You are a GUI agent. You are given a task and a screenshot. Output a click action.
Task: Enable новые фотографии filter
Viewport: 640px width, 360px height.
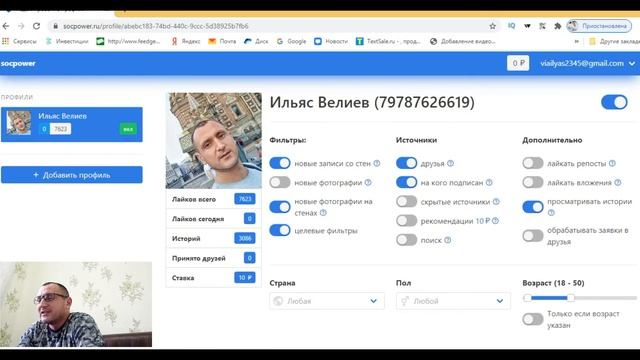[x=280, y=182]
